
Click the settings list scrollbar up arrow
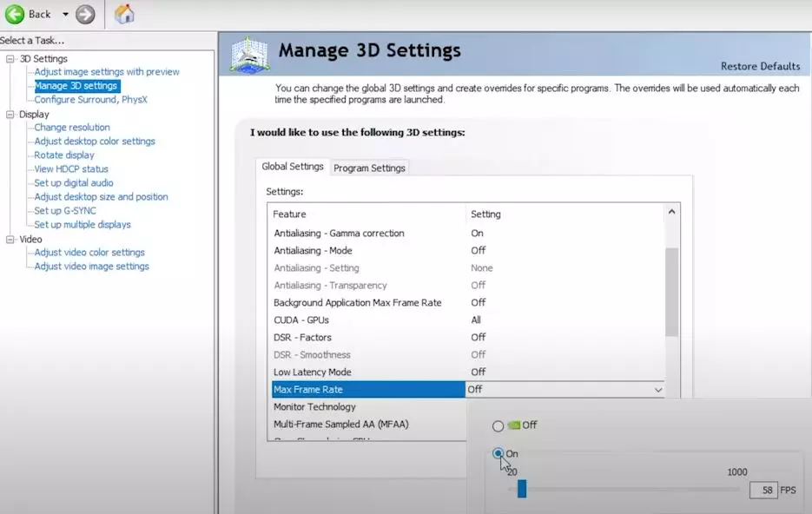(671, 212)
